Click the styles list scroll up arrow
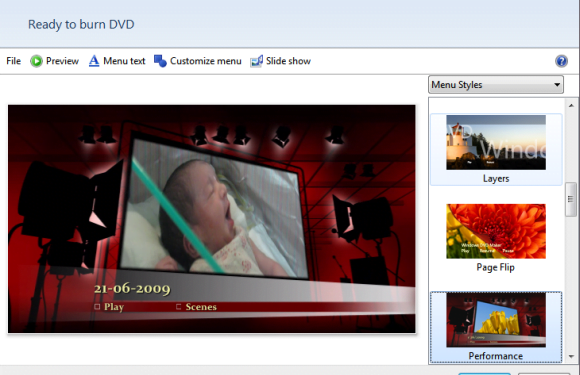Image resolution: width=580 pixels, height=375 pixels. [x=571, y=105]
